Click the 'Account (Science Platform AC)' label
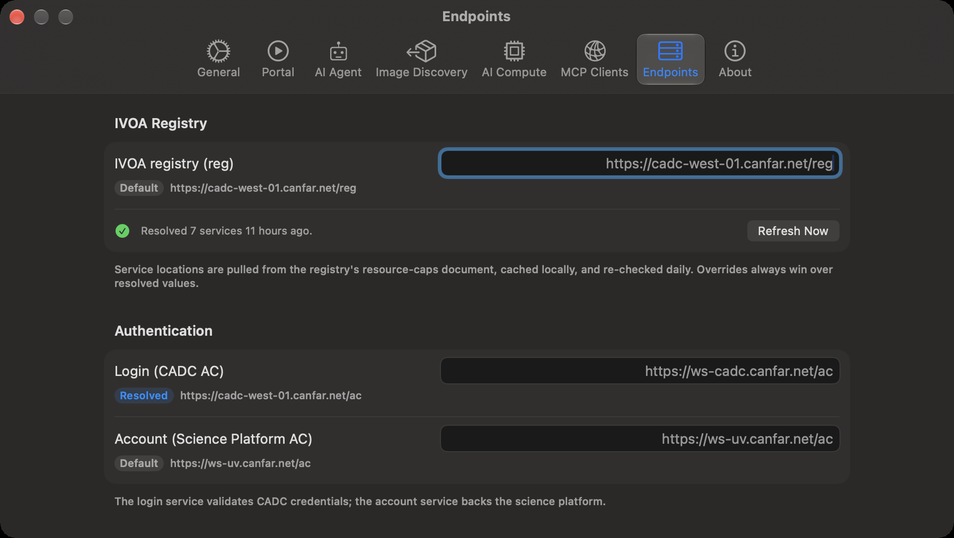This screenshot has height=538, width=954. [x=213, y=439]
